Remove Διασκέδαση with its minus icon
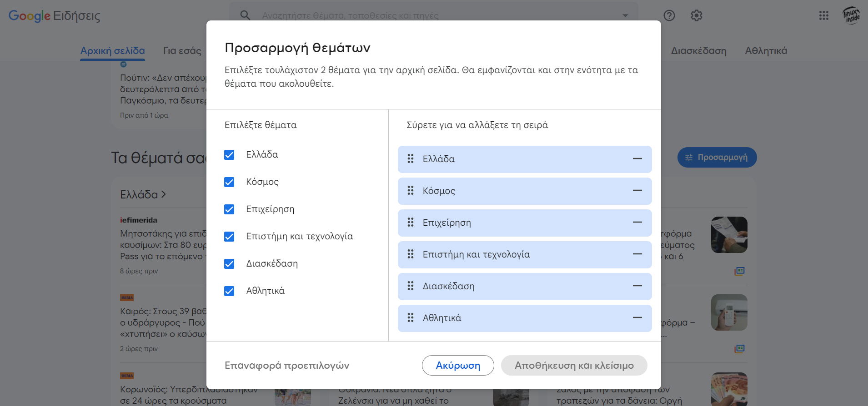Screen dimensions: 868x406 coord(637,286)
